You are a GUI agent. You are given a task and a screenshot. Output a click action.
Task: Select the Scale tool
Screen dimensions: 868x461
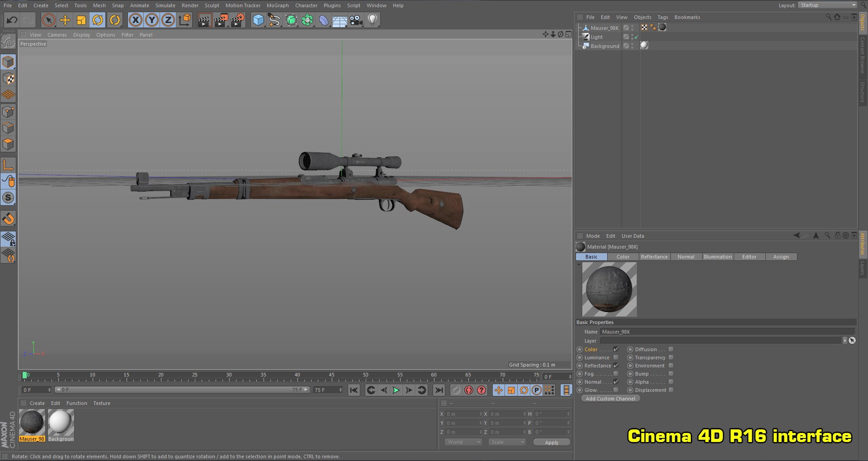pyautogui.click(x=81, y=20)
